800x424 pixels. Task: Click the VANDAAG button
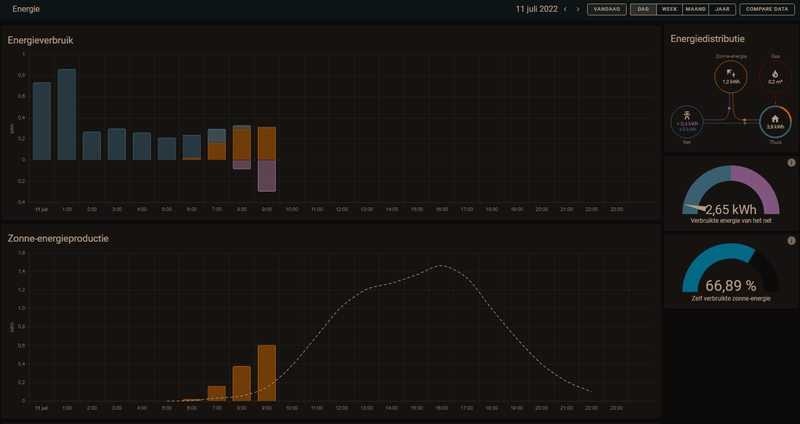pyautogui.click(x=607, y=9)
